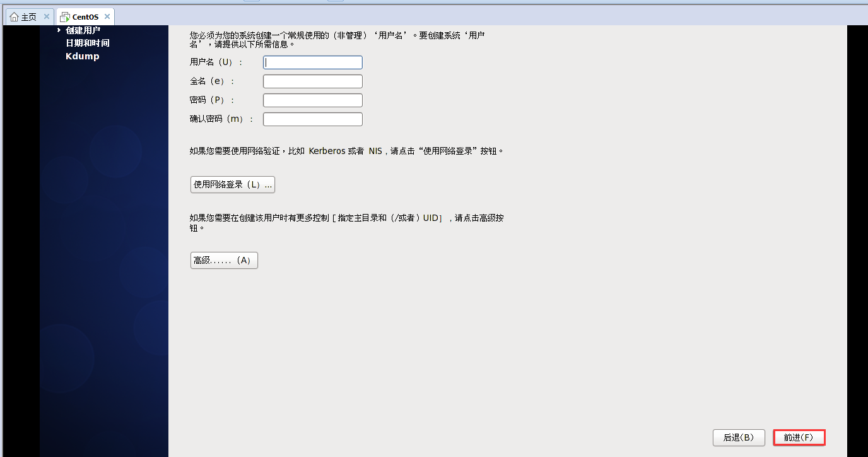Click the VM icon on CentOS tab
Viewport: 868px width, 457px height.
(x=65, y=17)
